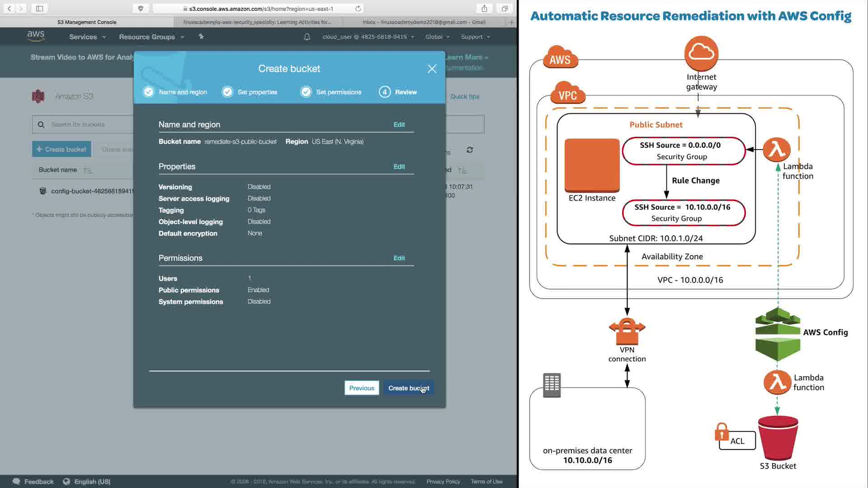Switch to the Gmail Inbox tab
868x488 pixels.
point(424,22)
